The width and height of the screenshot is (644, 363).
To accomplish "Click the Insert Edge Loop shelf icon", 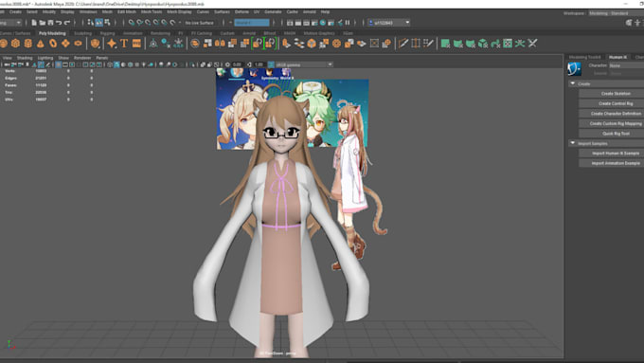I will click(416, 44).
